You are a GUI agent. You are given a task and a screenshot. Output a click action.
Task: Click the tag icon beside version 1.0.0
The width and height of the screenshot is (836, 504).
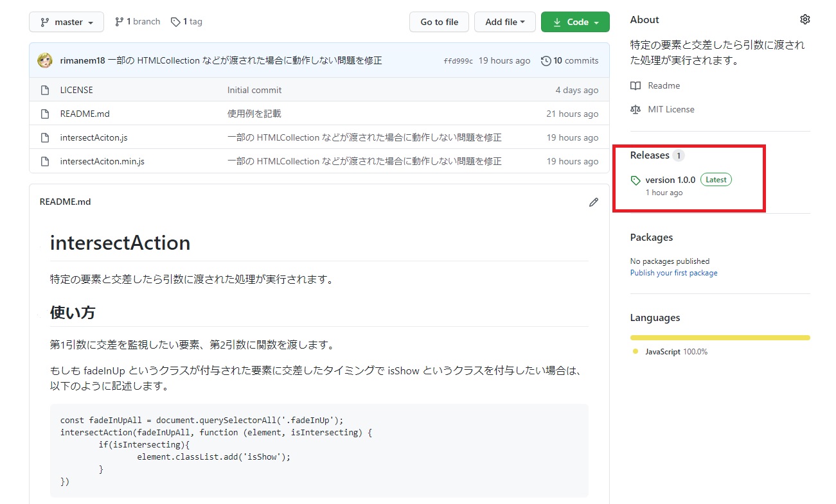pos(636,180)
